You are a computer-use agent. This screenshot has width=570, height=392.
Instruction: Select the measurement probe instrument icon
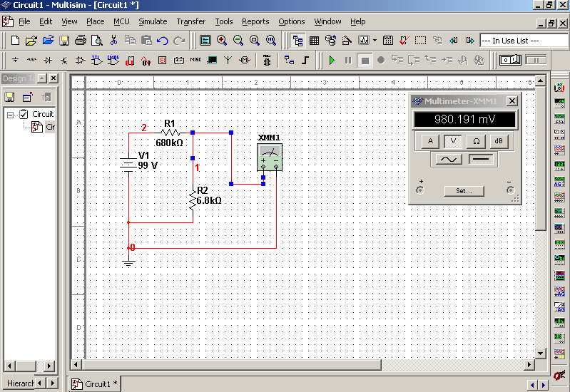coord(559,376)
